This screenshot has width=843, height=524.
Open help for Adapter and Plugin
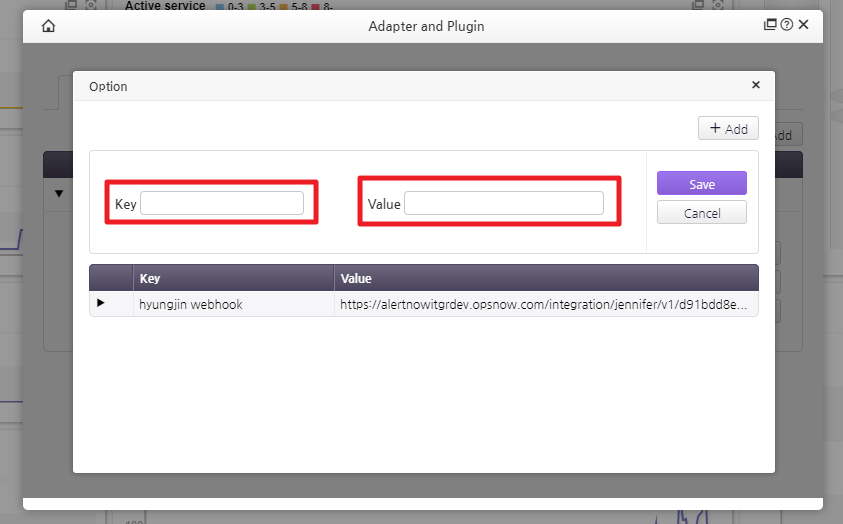click(x=786, y=26)
